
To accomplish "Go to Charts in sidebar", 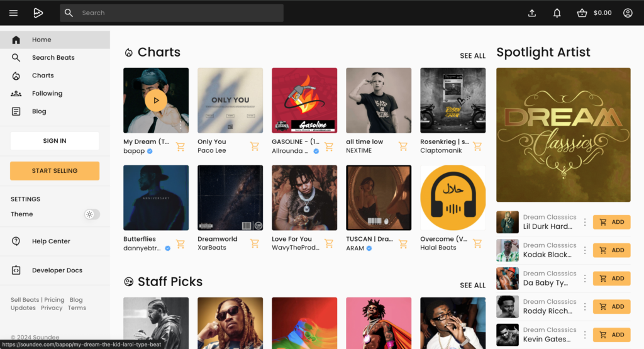I will click(x=43, y=75).
